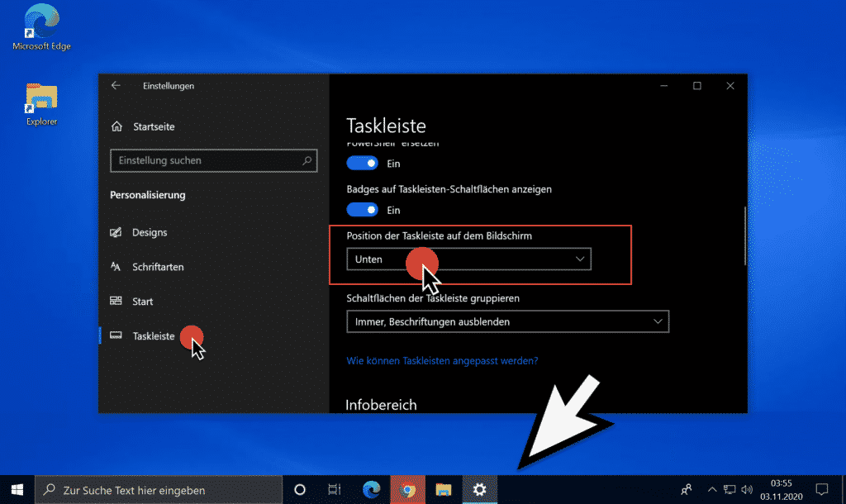Click the Personalisierung heading
846x504 pixels.
pos(148,195)
